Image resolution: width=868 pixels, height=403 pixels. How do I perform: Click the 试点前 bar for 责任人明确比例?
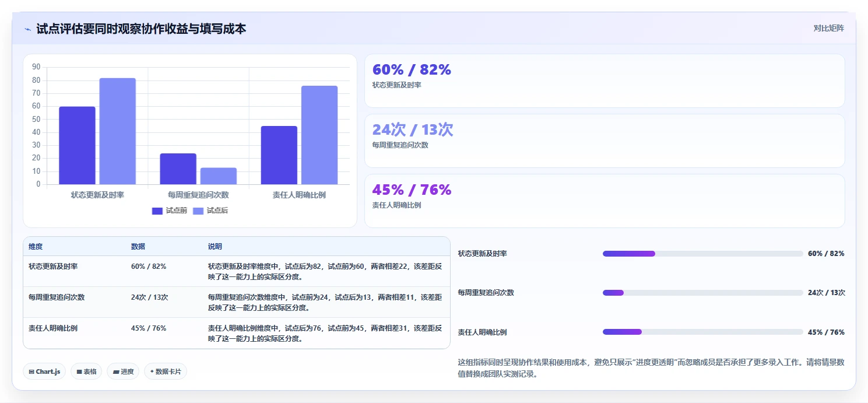(x=279, y=155)
